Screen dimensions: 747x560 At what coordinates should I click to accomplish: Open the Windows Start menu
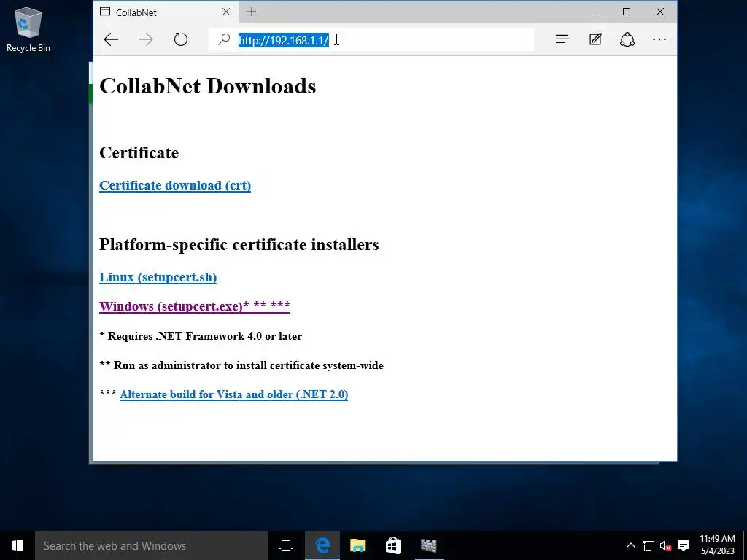pos(18,545)
